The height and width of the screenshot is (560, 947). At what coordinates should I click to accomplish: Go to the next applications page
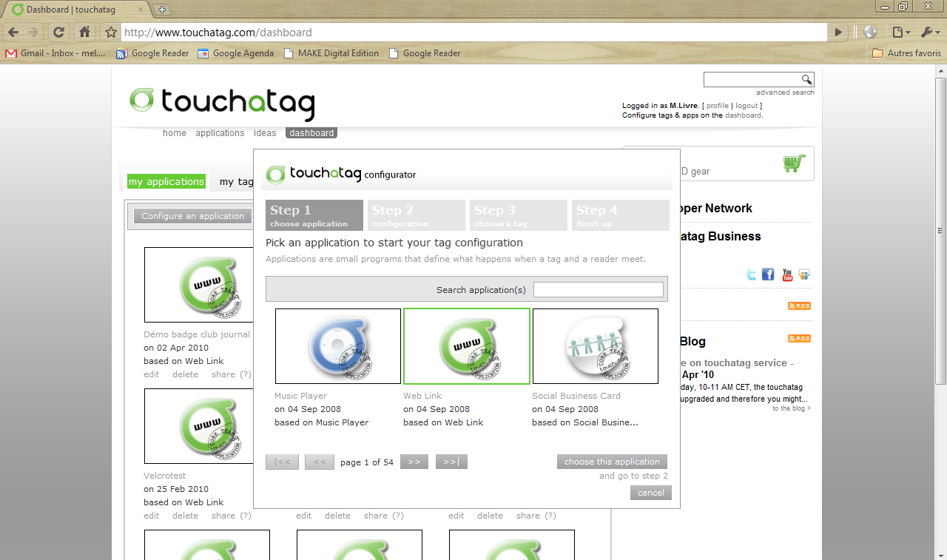point(414,462)
